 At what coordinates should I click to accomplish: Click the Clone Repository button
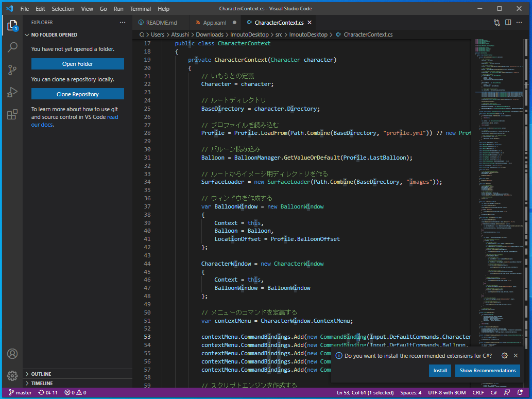78,94
